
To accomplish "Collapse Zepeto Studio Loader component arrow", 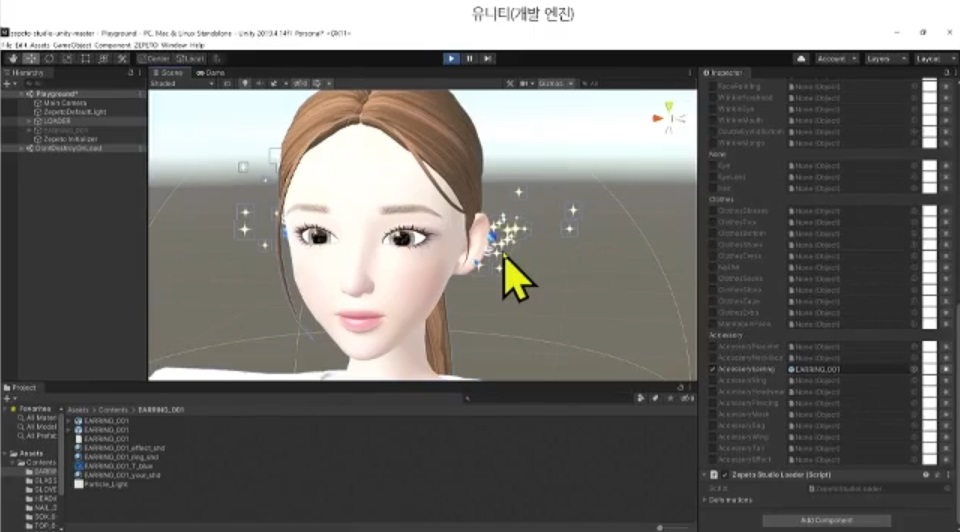I will coord(705,474).
